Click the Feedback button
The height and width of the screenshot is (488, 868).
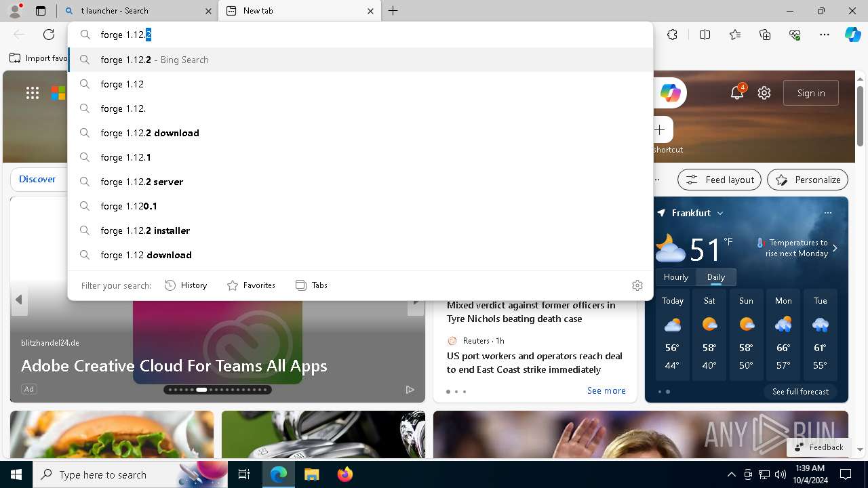point(819,447)
